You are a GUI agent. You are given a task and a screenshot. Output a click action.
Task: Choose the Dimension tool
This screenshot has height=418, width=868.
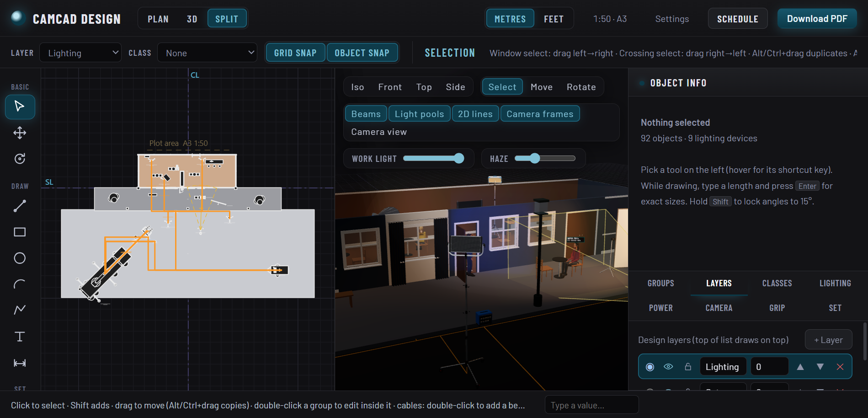pos(20,363)
